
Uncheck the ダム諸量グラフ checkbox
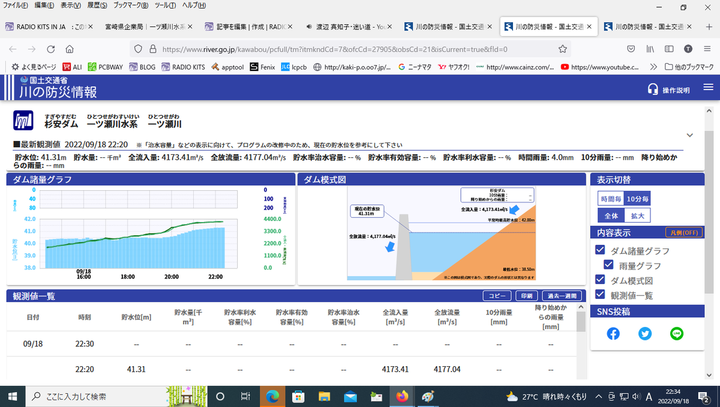(600, 250)
